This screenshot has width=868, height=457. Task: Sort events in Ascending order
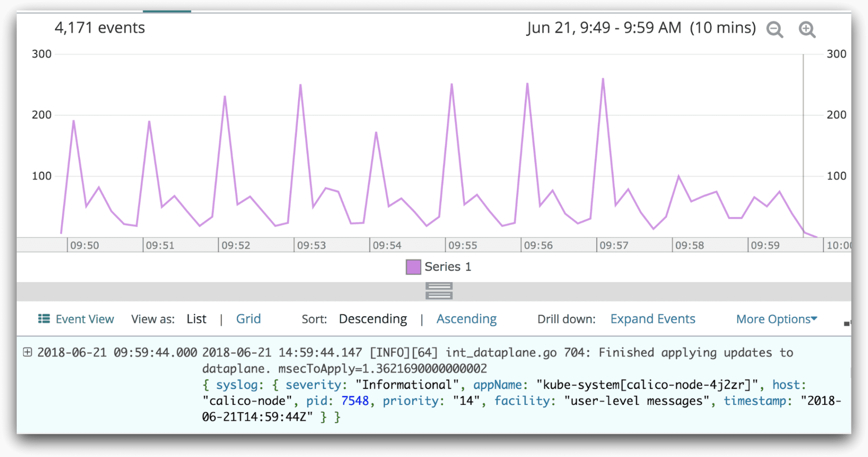466,319
